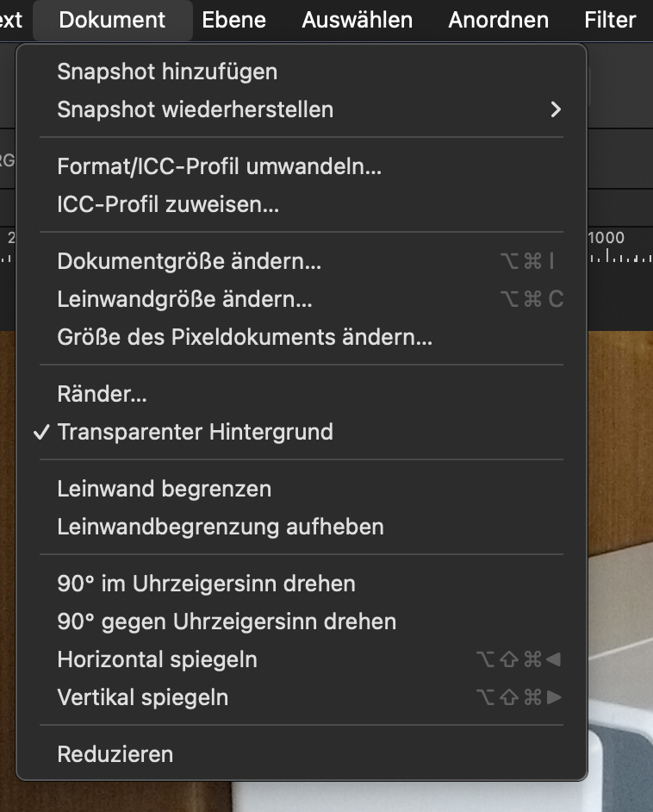Open the 'Ebene' menu bar item
Viewport: 653px width, 812px height.
233,20
